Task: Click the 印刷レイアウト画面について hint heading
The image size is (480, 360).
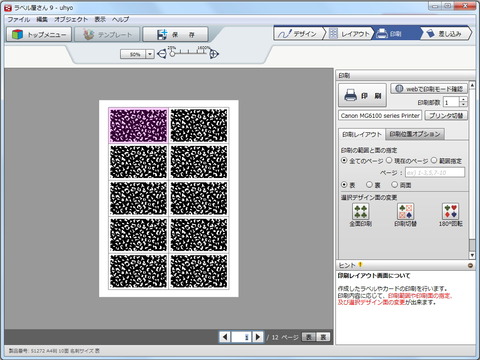Action: pos(374,276)
